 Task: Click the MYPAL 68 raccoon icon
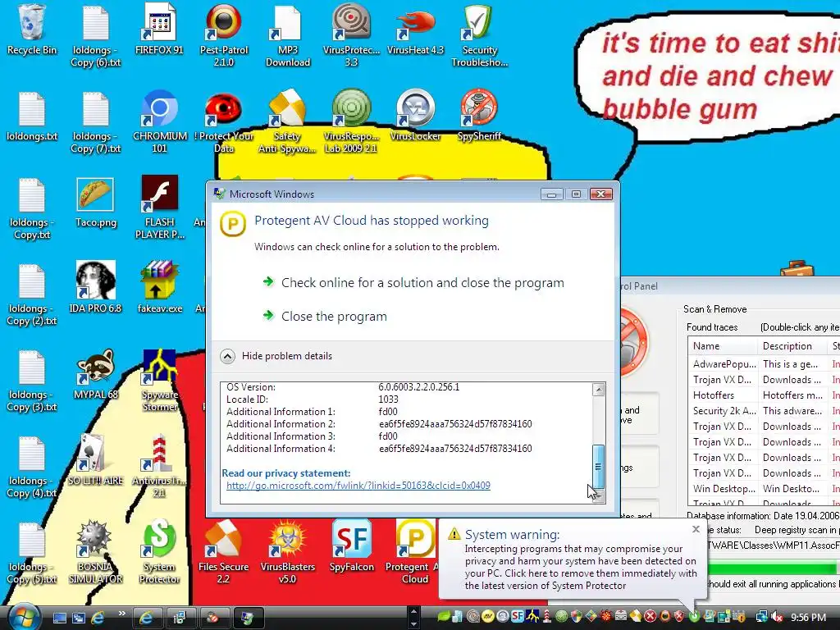point(95,374)
